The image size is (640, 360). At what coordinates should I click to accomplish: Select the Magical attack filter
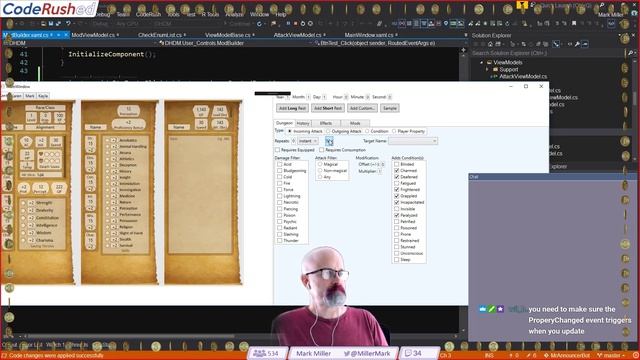(x=320, y=164)
